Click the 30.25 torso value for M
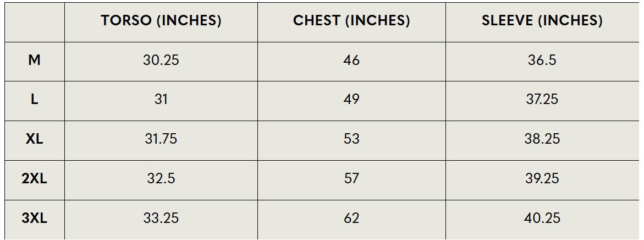 point(161,60)
